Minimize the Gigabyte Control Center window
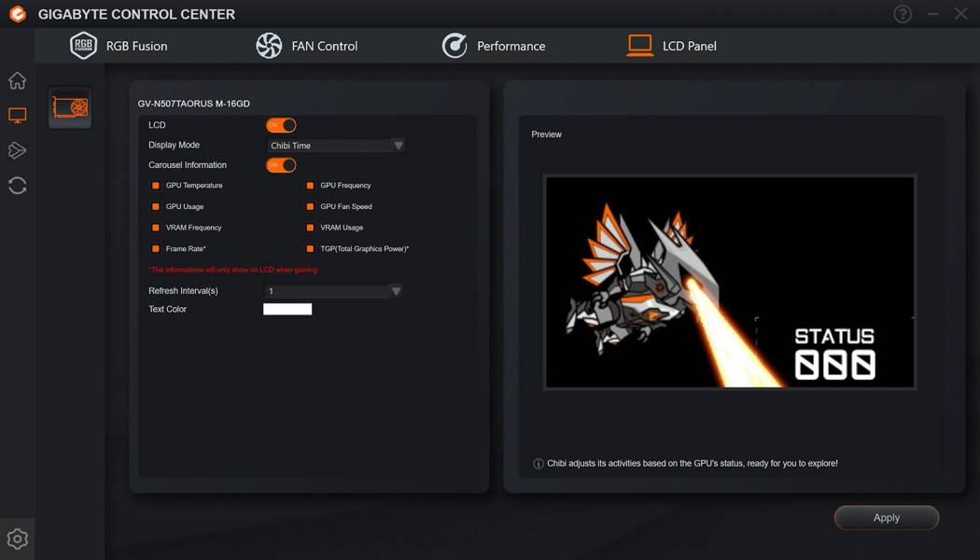980x560 pixels. point(932,14)
